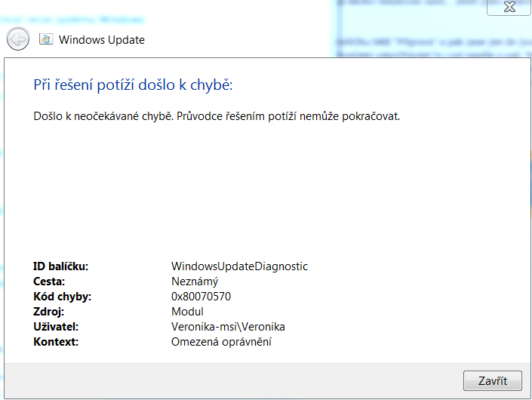532x400 pixels.
Task: Click the "Uživatel:" label
Action: 56,327
